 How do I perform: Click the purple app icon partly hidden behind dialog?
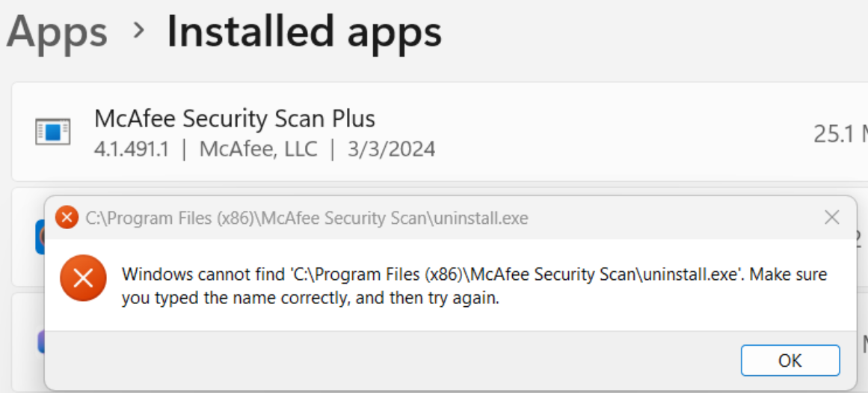tap(40, 342)
